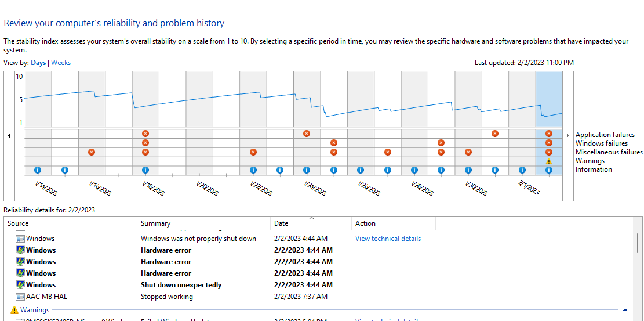Click the Warnings group header label
The height and width of the screenshot is (321, 644).
[35, 309]
